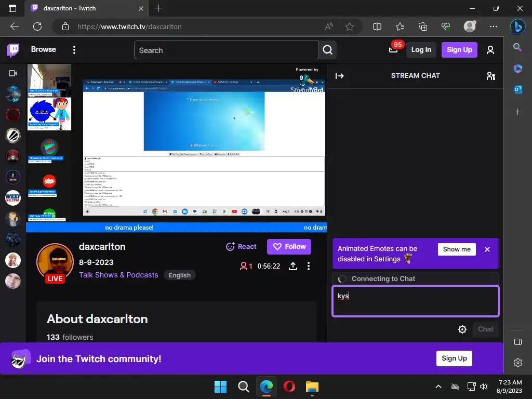Open the notifications inbox showing 95
The image size is (532, 399).
pyautogui.click(x=393, y=49)
